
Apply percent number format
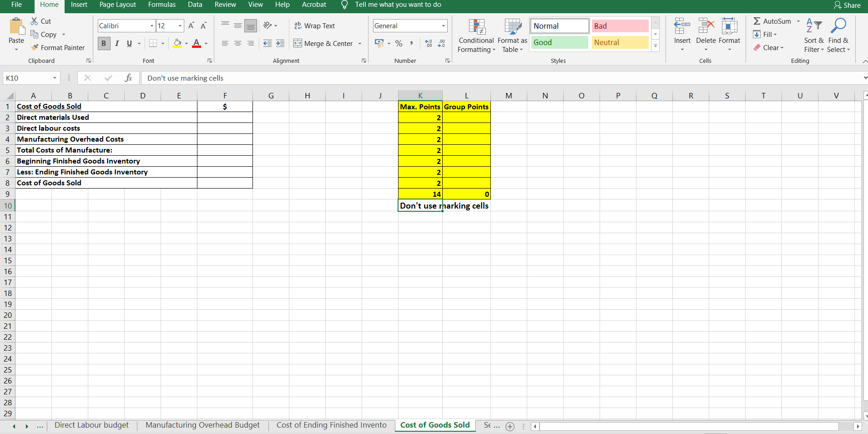click(399, 43)
